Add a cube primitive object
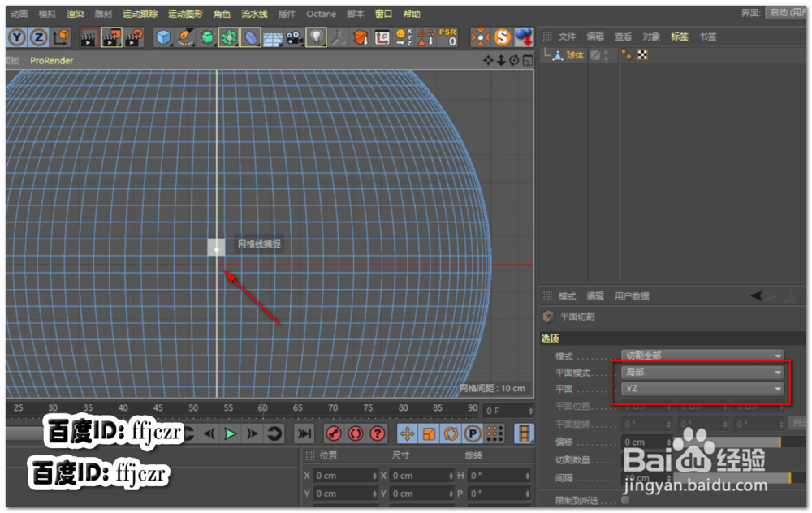Image resolution: width=812 pixels, height=513 pixels. tap(164, 37)
